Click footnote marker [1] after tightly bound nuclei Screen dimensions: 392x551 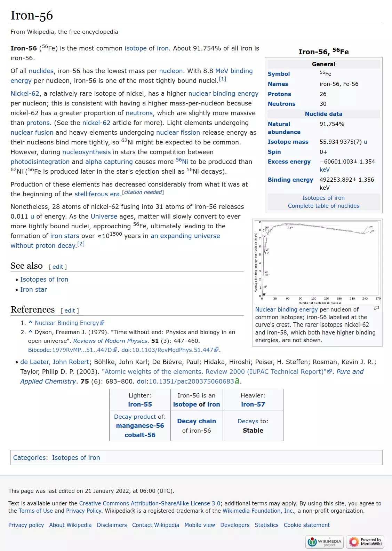(223, 79)
